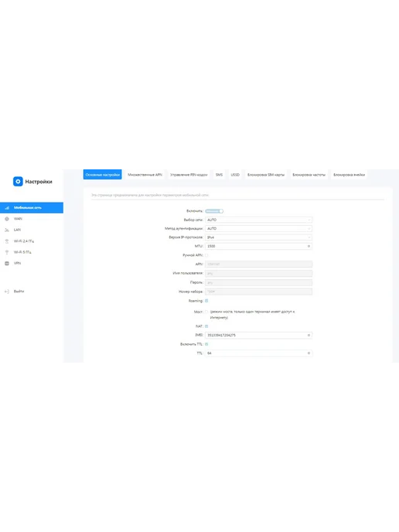The height and width of the screenshot is (532, 399).
Task: Click the disabled APN input field
Action: [258, 264]
